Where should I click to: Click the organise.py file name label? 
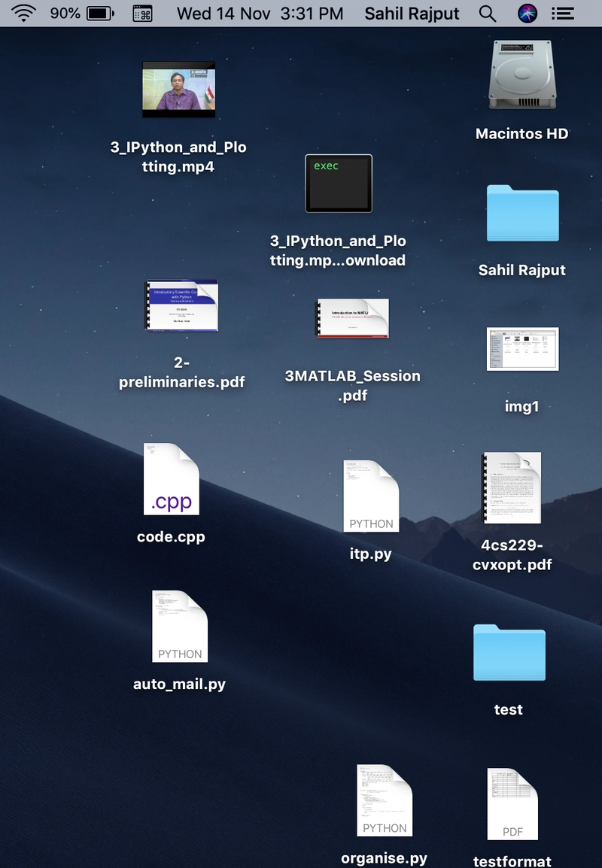click(x=385, y=858)
